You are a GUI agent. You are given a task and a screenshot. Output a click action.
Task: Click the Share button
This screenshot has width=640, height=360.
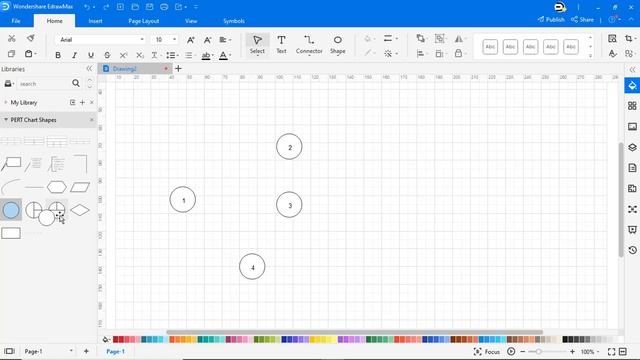click(x=582, y=19)
